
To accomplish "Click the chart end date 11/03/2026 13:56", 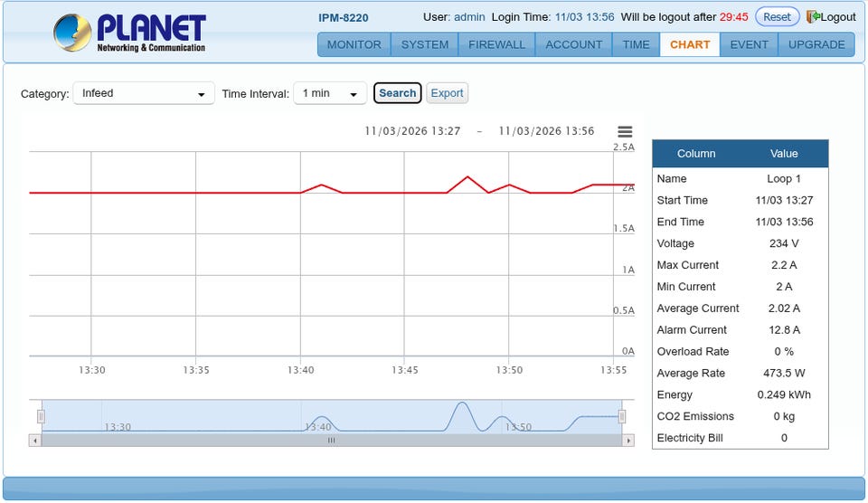I will [x=546, y=131].
